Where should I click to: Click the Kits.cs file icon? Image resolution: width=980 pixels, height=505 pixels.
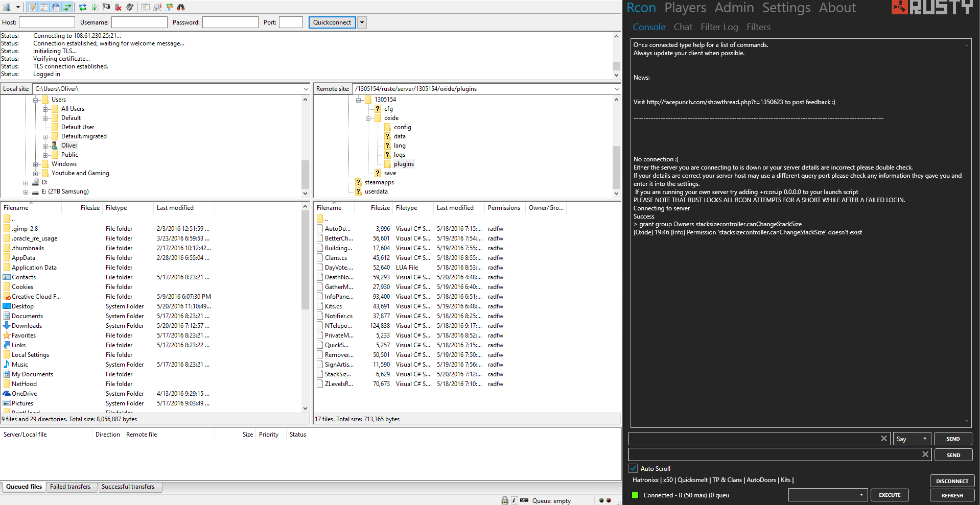click(320, 306)
